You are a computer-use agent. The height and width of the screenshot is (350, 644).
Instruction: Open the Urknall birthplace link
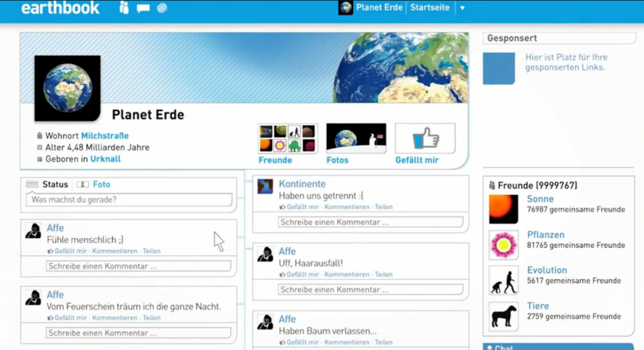click(106, 159)
